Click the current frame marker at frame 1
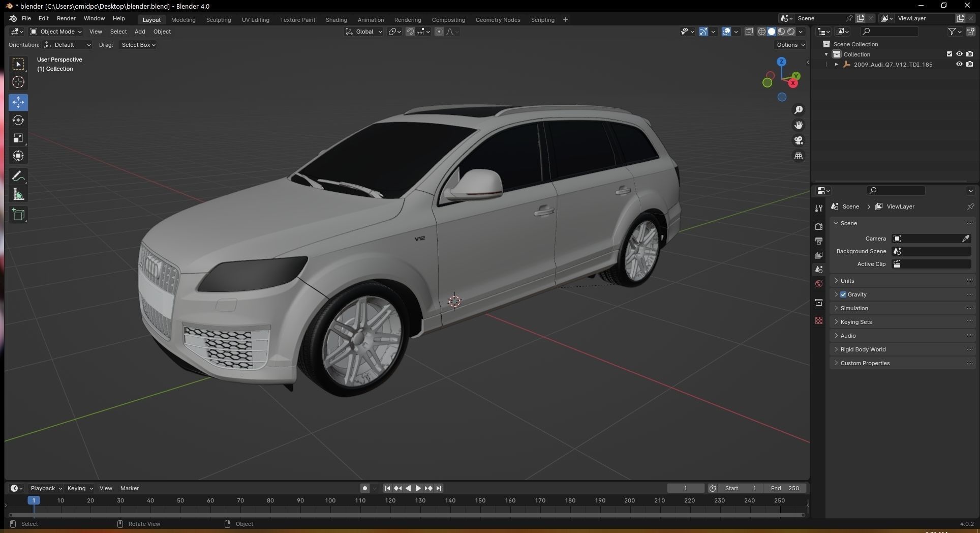980x533 pixels. point(34,500)
